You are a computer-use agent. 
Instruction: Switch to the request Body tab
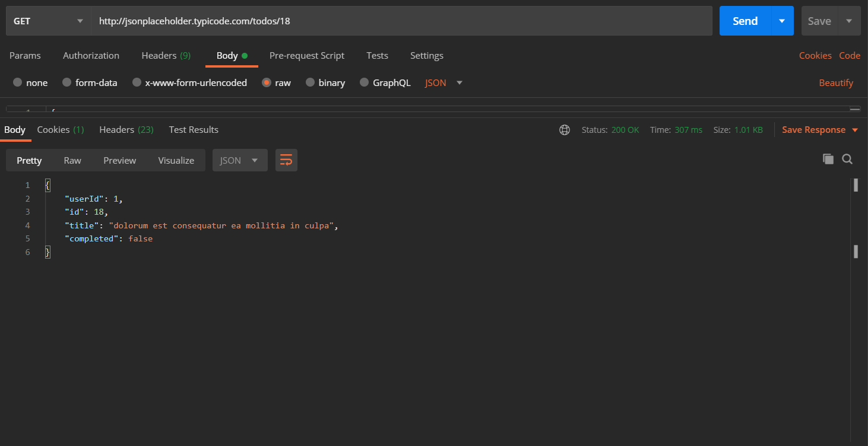coord(232,55)
